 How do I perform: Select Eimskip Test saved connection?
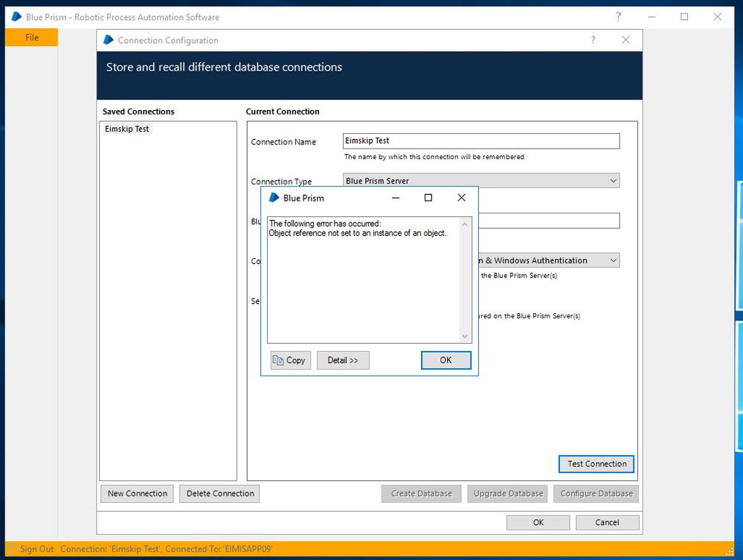click(127, 129)
